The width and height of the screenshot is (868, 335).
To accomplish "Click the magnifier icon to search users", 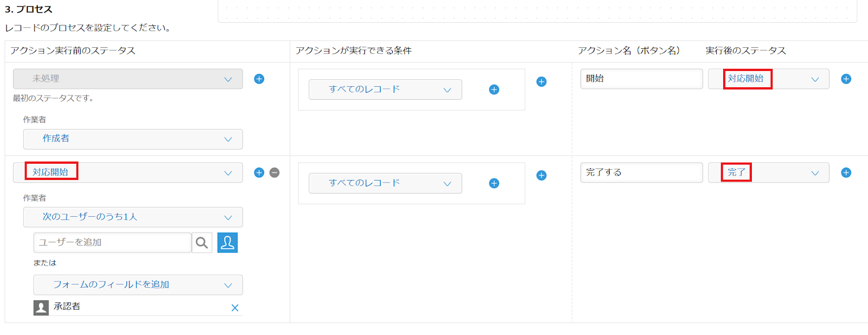I will [x=202, y=243].
